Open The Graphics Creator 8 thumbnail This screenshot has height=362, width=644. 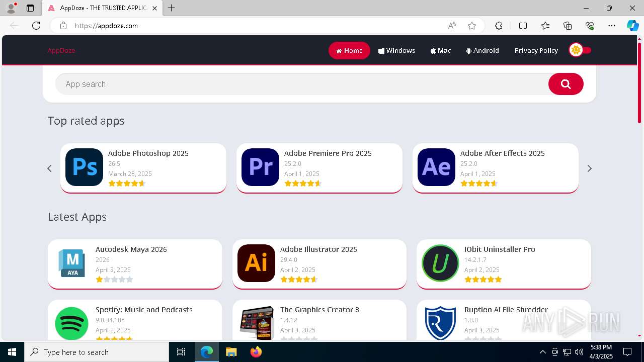[x=256, y=323]
